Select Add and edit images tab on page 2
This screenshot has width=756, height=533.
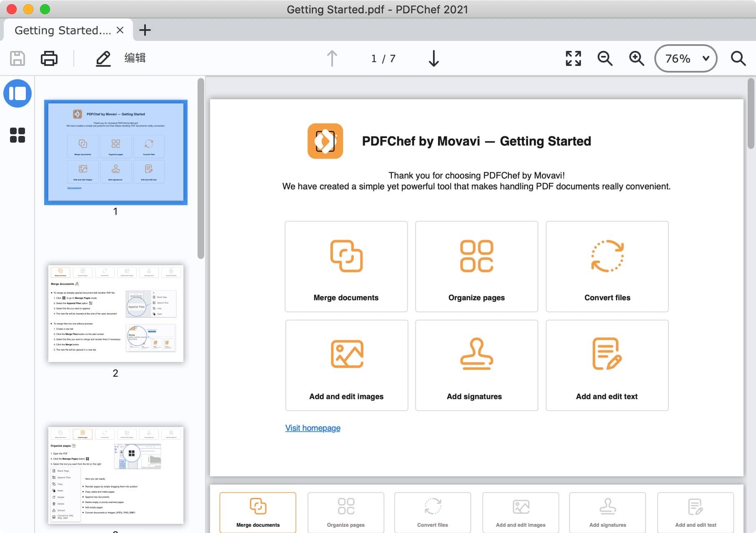521,513
